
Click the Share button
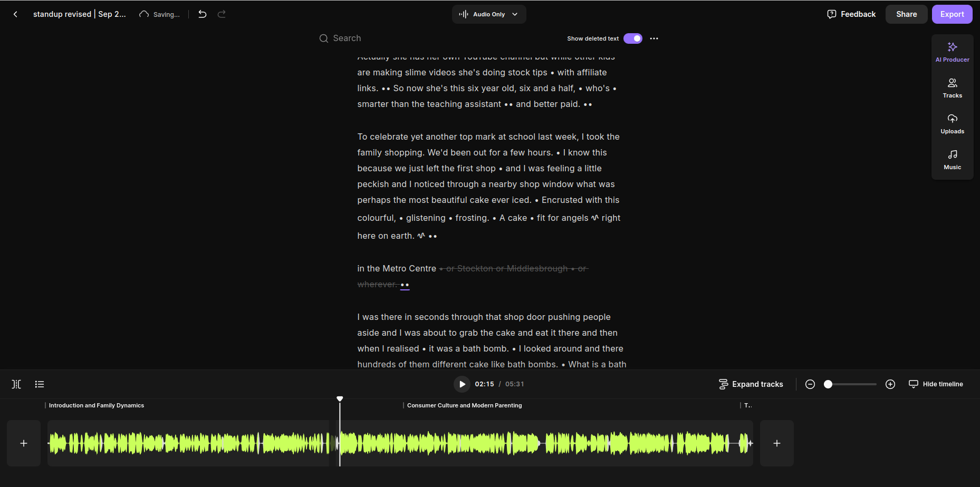906,14
